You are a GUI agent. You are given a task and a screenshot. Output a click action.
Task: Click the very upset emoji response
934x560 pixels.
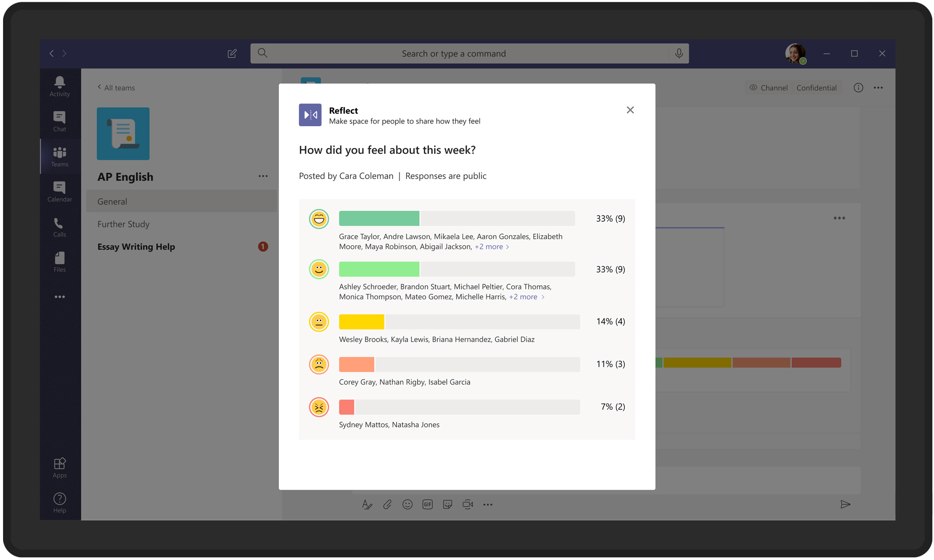[x=319, y=407]
